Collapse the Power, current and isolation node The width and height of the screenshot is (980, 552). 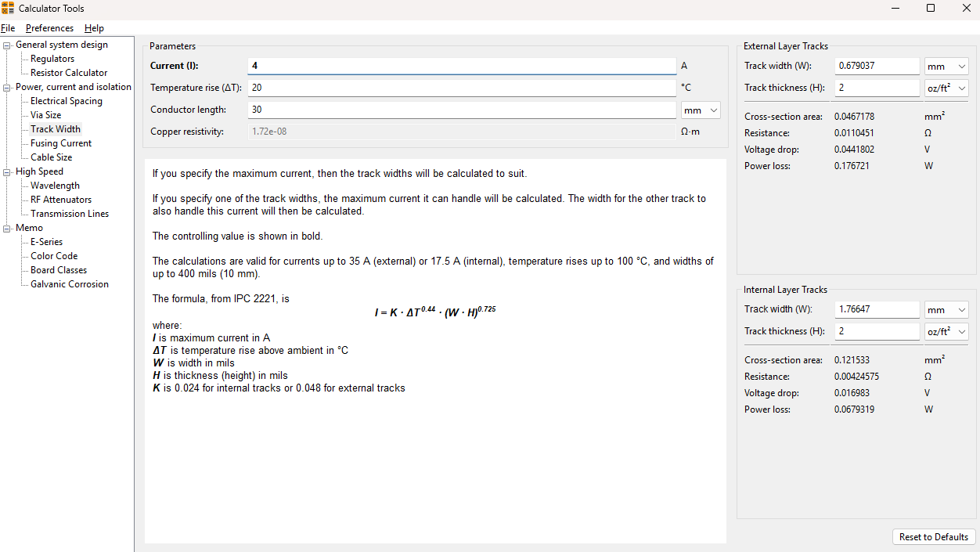tap(8, 87)
